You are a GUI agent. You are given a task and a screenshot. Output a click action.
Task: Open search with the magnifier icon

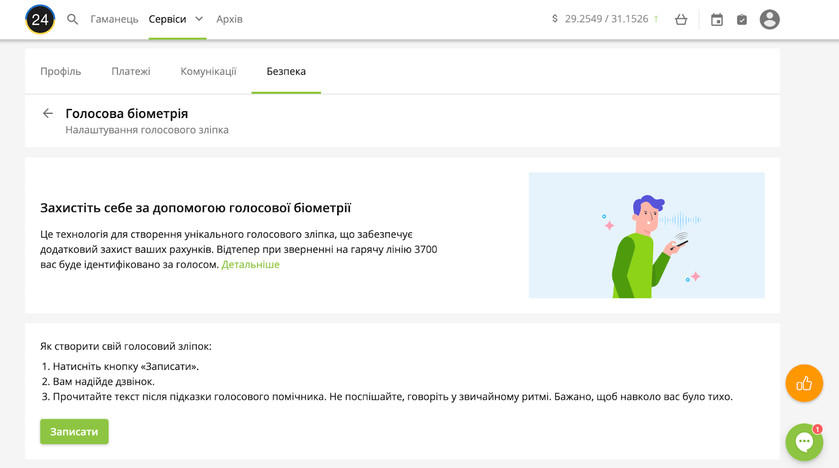pyautogui.click(x=72, y=19)
